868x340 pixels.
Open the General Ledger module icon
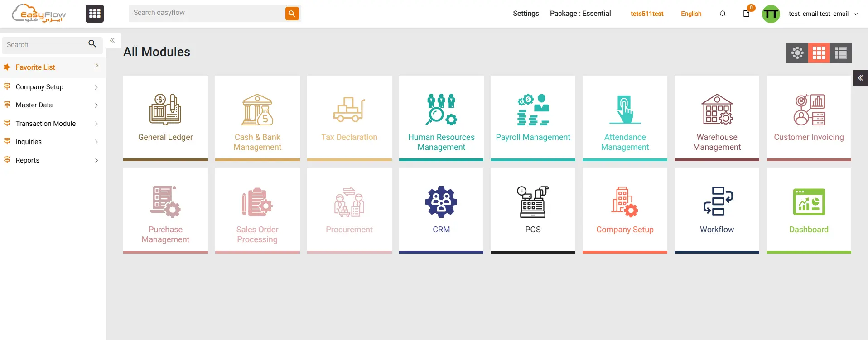pyautogui.click(x=165, y=110)
